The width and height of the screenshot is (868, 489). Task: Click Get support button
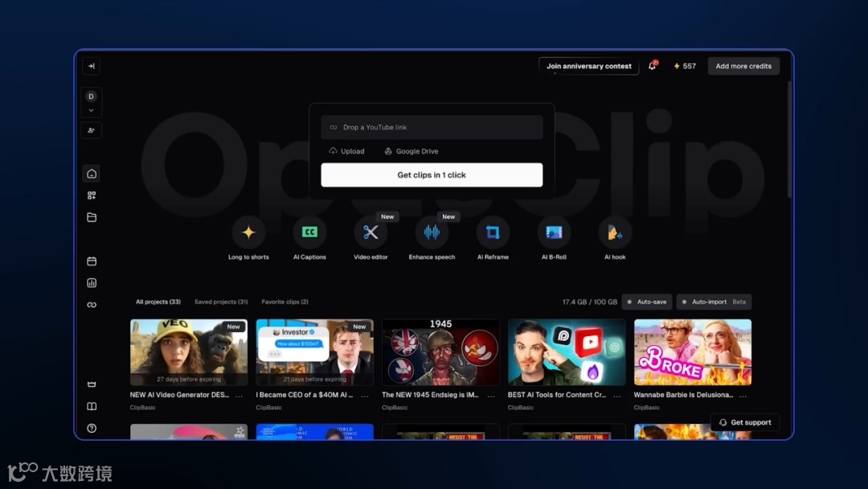click(x=745, y=422)
